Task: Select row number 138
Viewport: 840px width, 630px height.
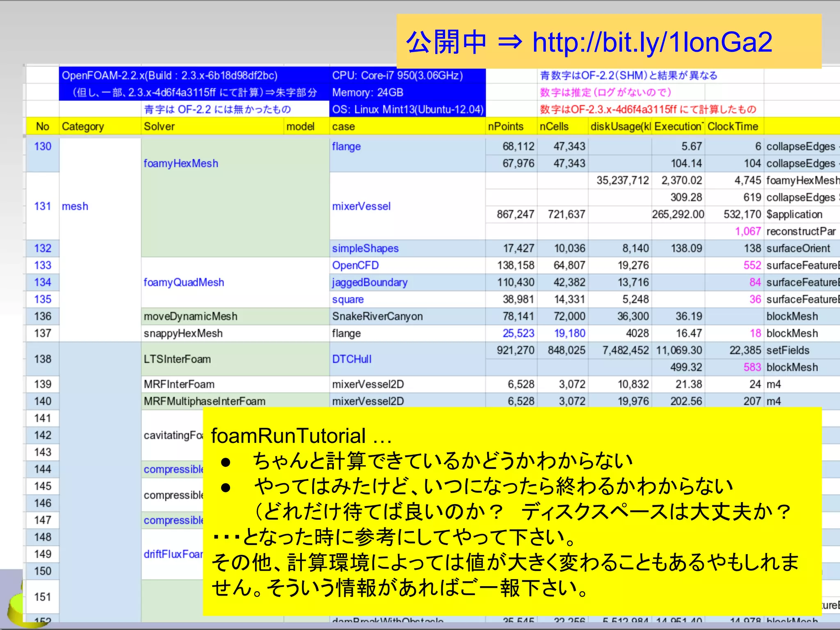Action: click(43, 359)
